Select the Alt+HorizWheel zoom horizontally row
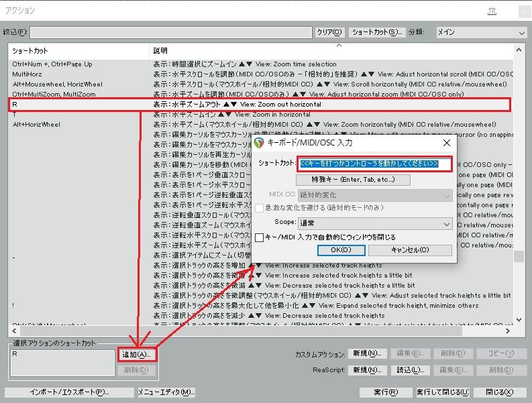 click(260, 125)
